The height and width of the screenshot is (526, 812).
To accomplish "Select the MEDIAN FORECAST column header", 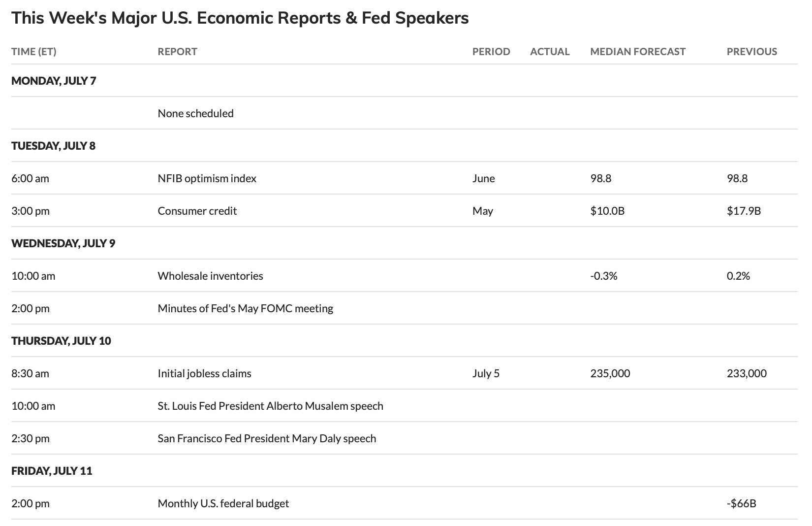I will click(638, 52).
